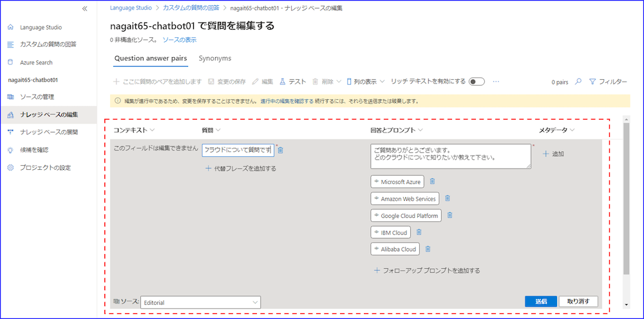
Task: Open the ソース Editorial dropdown
Action: tap(200, 302)
